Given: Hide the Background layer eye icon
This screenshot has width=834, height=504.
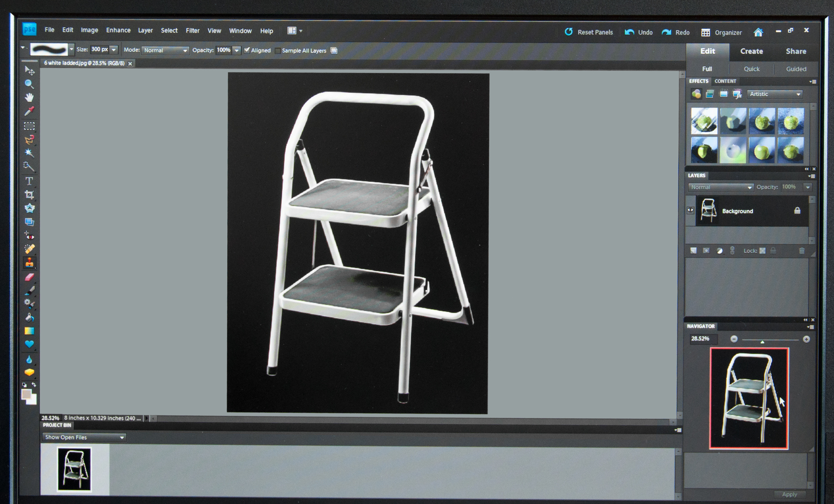Looking at the screenshot, I should point(690,210).
